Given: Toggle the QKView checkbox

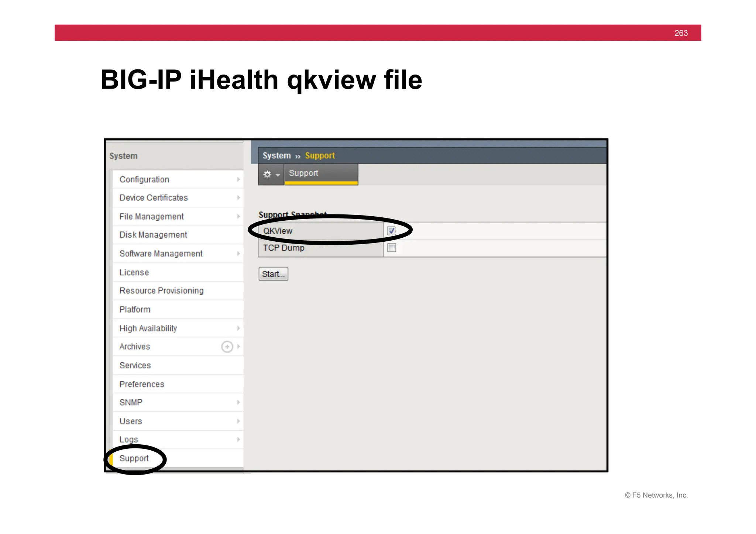Looking at the screenshot, I should (392, 231).
